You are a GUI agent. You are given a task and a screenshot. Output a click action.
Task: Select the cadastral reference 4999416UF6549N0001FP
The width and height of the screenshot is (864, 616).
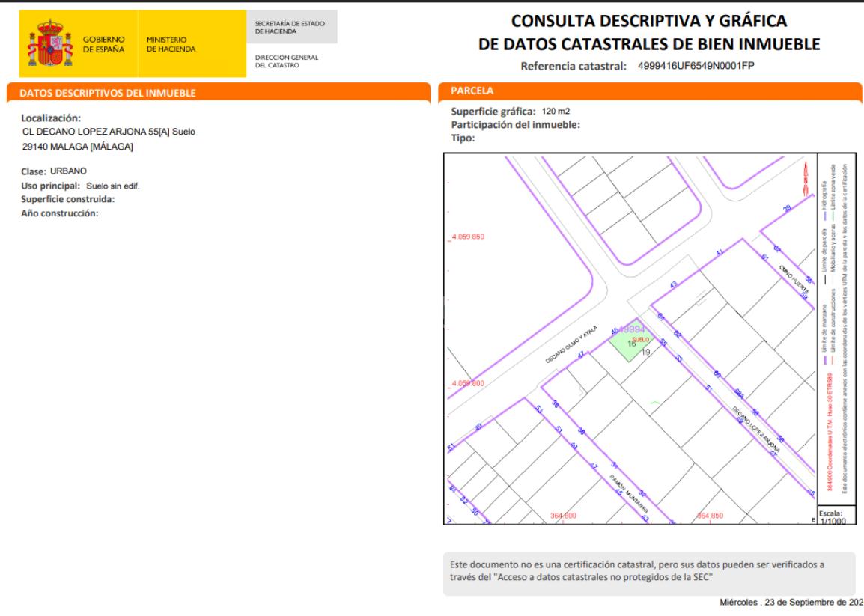coord(696,66)
